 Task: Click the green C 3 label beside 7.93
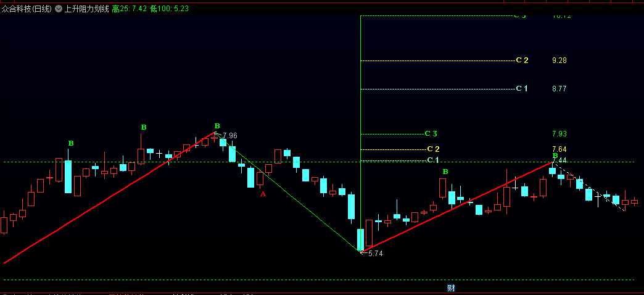(431, 133)
